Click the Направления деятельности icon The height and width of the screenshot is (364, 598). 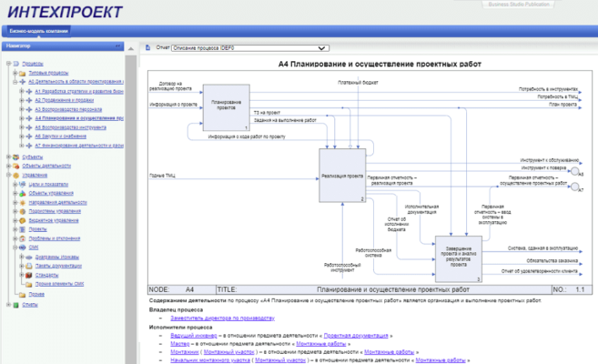pyautogui.click(x=23, y=202)
